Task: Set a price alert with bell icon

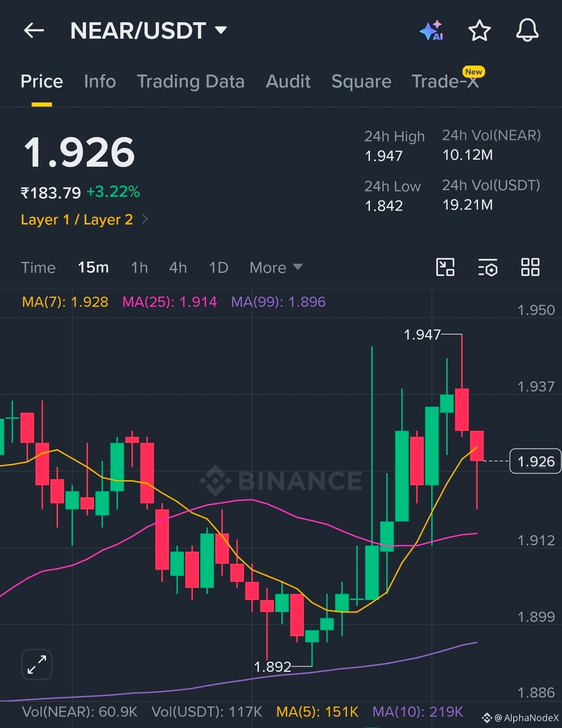Action: (527, 30)
